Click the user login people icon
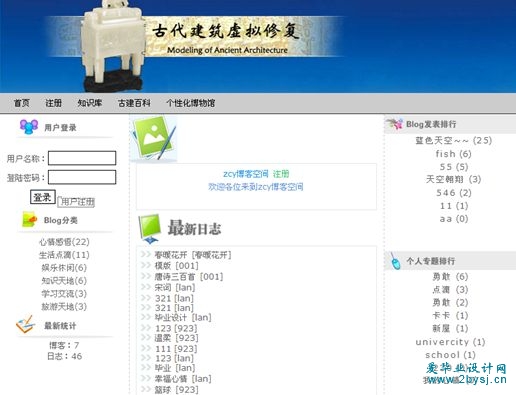The image size is (516, 395). 29,127
